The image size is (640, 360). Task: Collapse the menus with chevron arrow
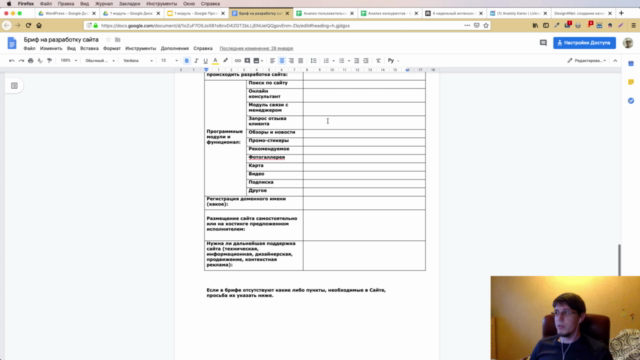coord(615,61)
